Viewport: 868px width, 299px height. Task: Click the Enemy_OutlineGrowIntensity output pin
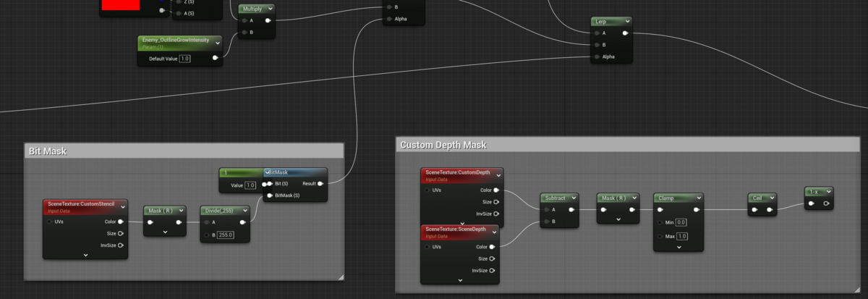215,58
